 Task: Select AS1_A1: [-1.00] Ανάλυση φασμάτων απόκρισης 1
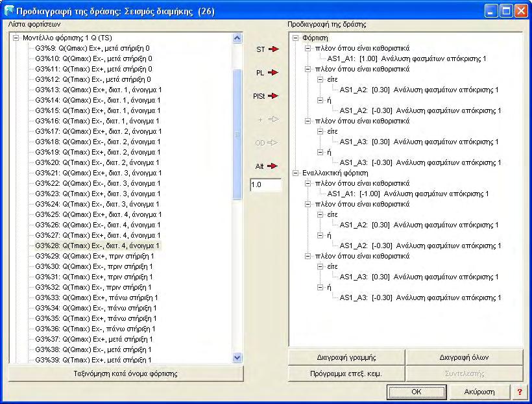click(408, 194)
